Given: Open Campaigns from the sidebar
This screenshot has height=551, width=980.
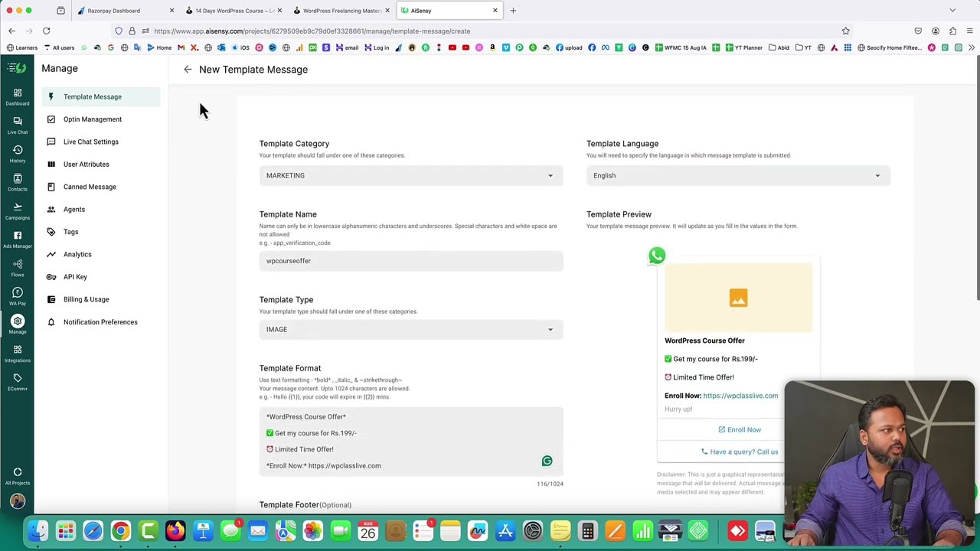Looking at the screenshot, I should [x=17, y=210].
